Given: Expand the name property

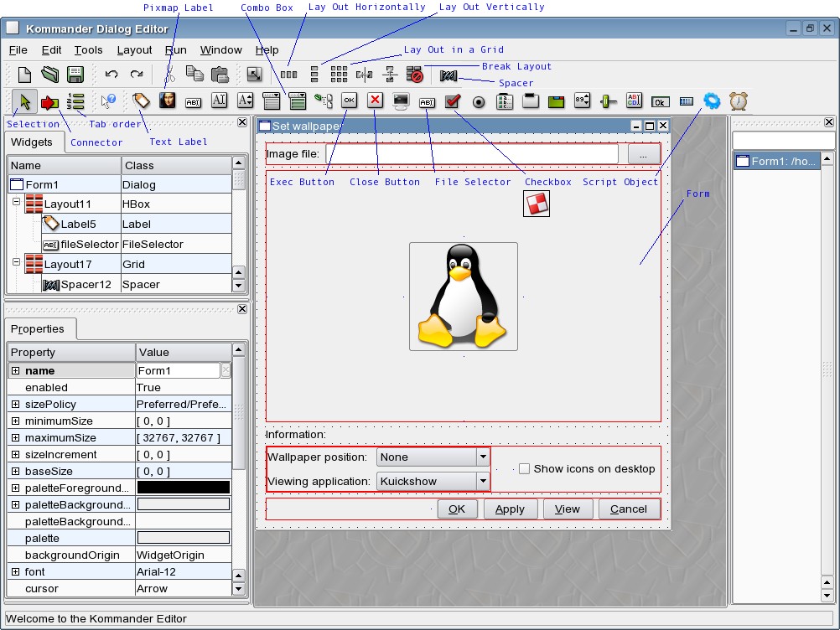Looking at the screenshot, I should pyautogui.click(x=16, y=370).
